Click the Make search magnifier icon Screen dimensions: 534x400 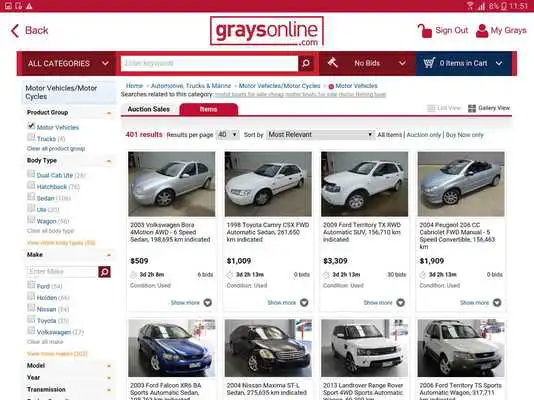click(x=105, y=272)
